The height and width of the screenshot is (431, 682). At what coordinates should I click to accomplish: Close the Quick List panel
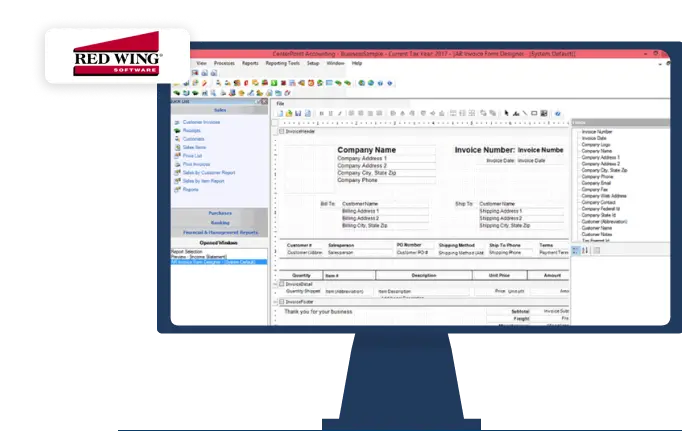click(x=264, y=101)
